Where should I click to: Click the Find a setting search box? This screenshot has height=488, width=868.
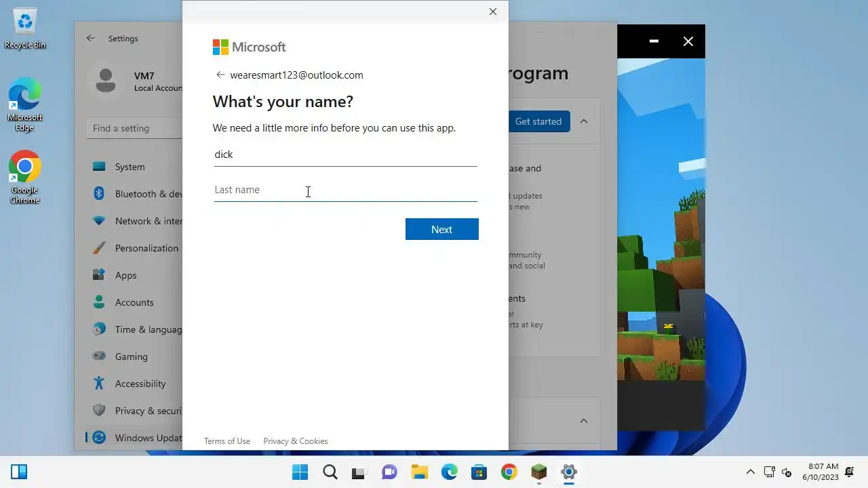click(134, 128)
